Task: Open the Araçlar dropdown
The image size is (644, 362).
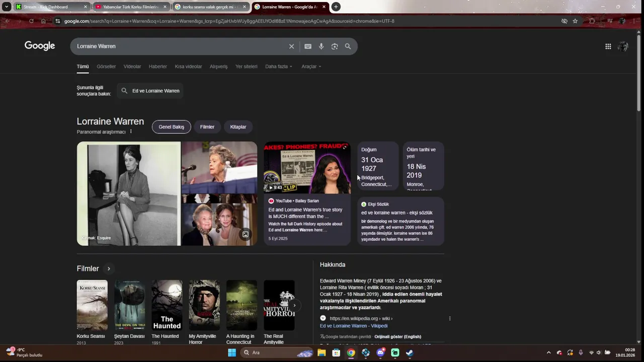Action: point(311,66)
